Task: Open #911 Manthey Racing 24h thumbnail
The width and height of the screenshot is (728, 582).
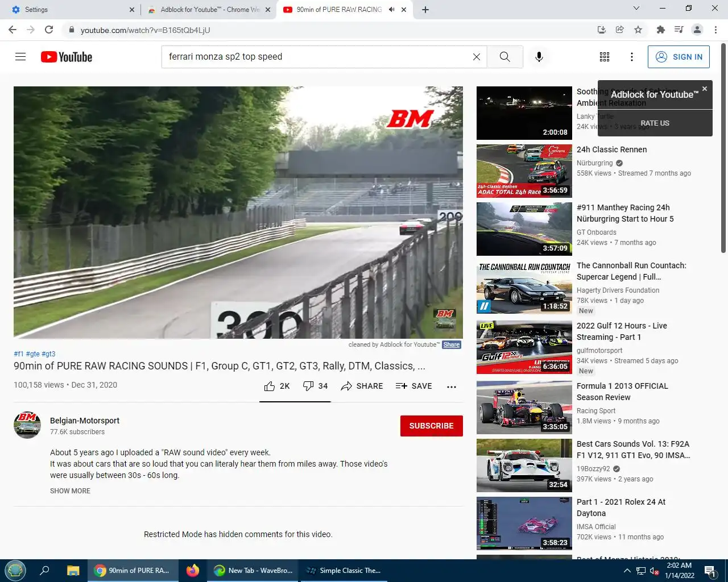Action: (x=524, y=229)
